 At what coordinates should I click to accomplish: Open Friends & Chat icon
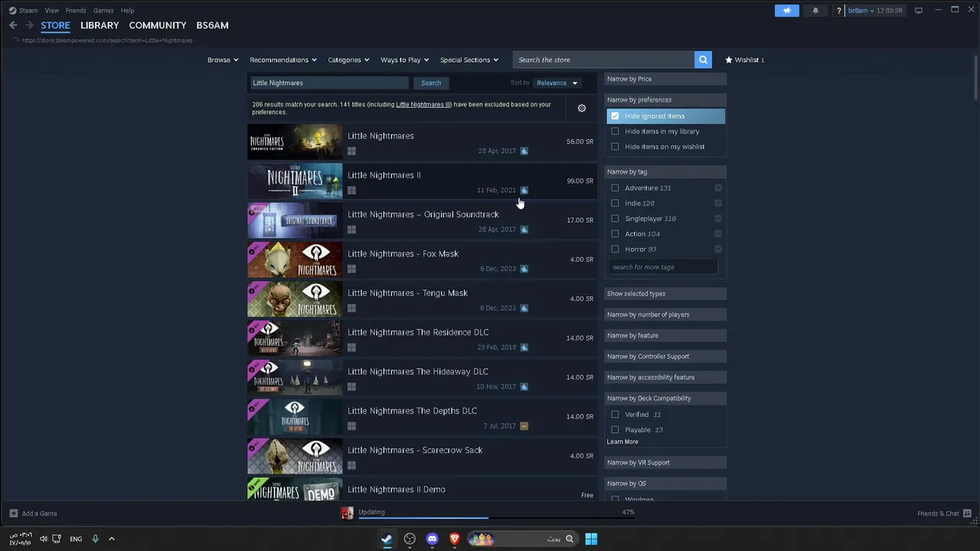pyautogui.click(x=968, y=514)
